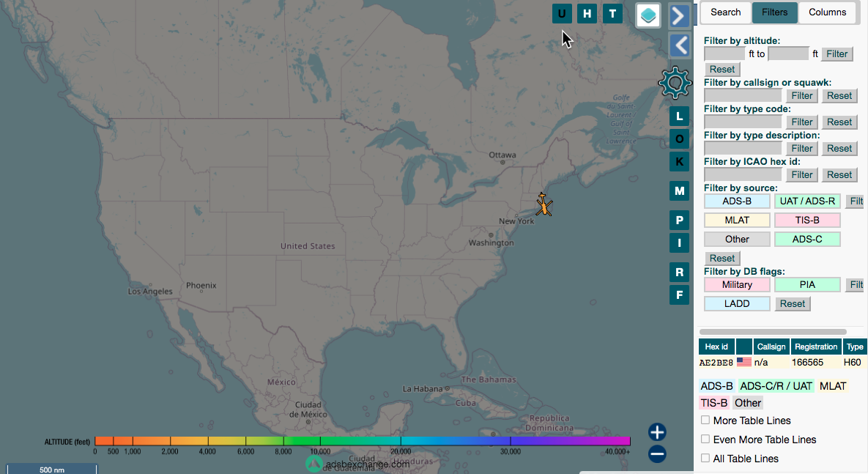Focus the ICAO hex id input
The width and height of the screenshot is (868, 474).
tap(743, 174)
